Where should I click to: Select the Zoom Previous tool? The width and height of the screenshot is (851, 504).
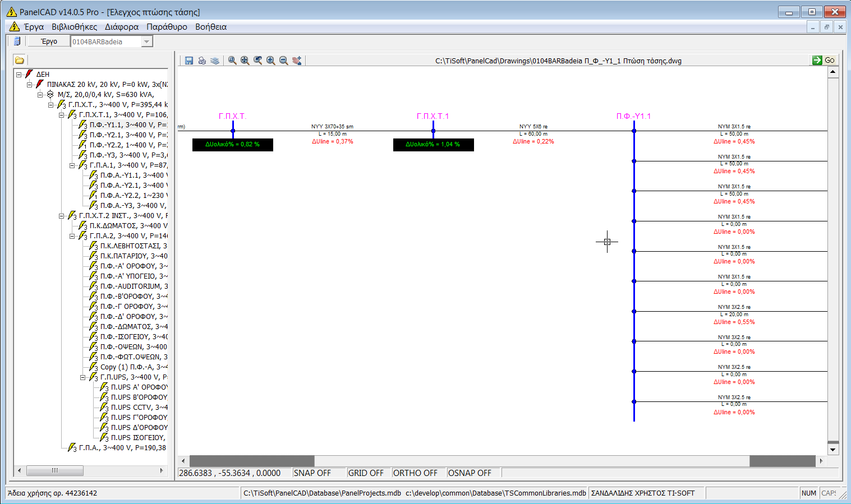[x=257, y=60]
